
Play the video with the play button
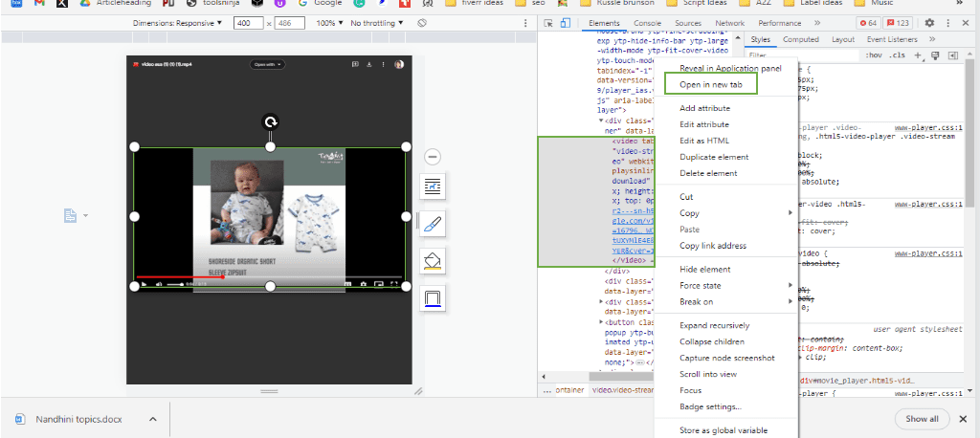point(144,284)
